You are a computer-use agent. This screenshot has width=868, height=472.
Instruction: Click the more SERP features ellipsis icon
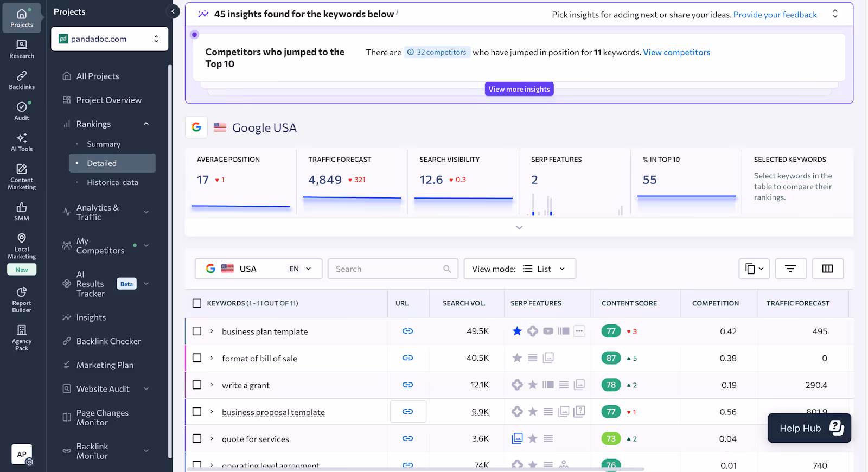[x=579, y=331]
